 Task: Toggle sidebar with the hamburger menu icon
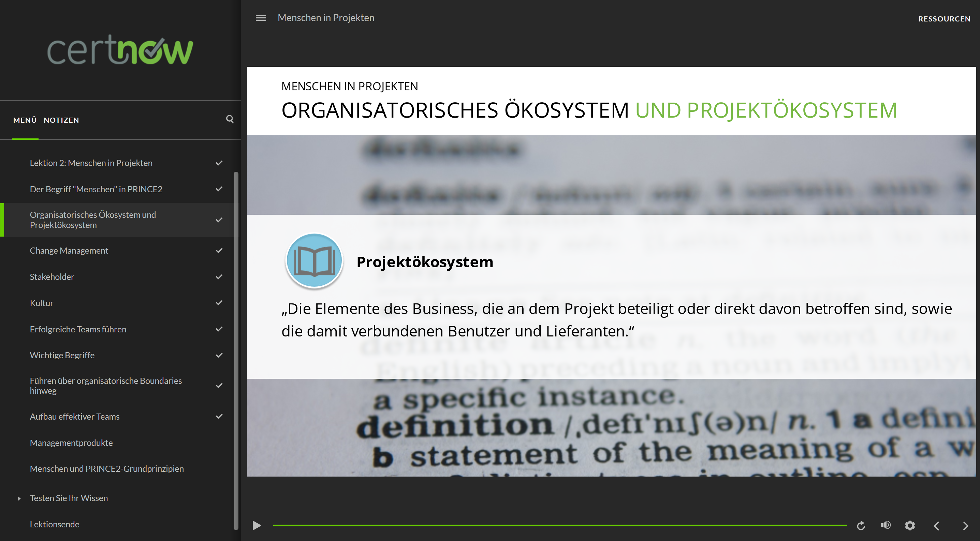[x=261, y=18]
